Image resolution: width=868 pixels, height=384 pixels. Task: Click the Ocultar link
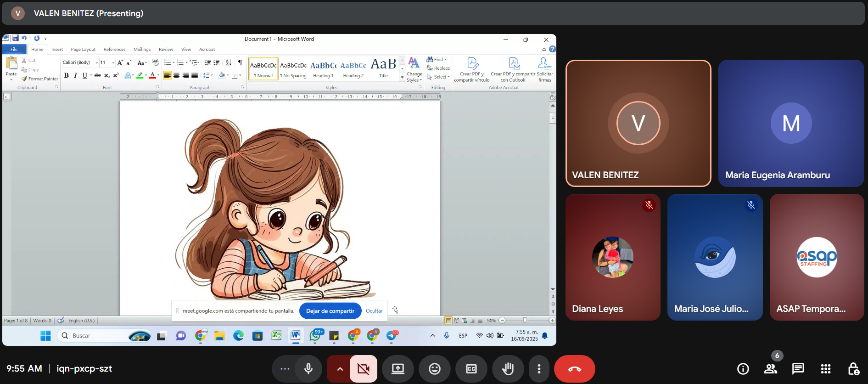[374, 311]
